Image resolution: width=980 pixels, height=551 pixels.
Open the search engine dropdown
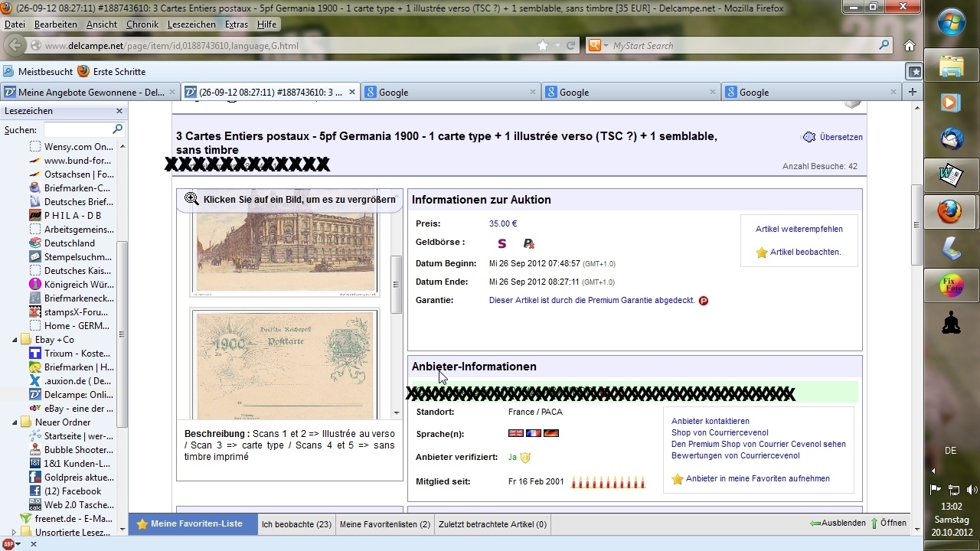[598, 46]
